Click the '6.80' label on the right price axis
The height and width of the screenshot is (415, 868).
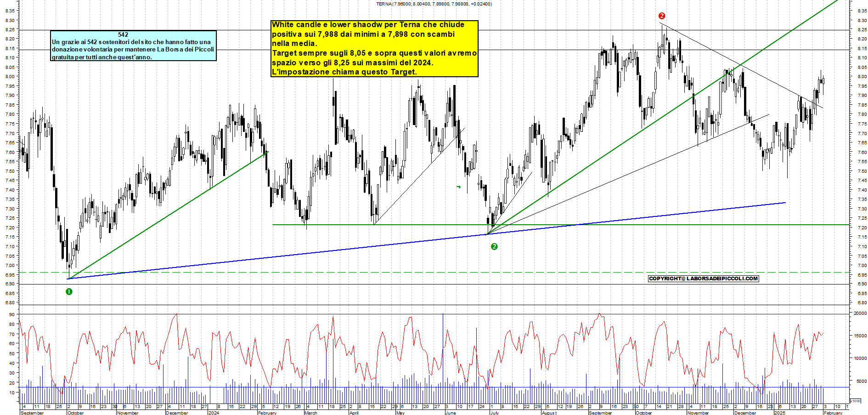[862, 303]
